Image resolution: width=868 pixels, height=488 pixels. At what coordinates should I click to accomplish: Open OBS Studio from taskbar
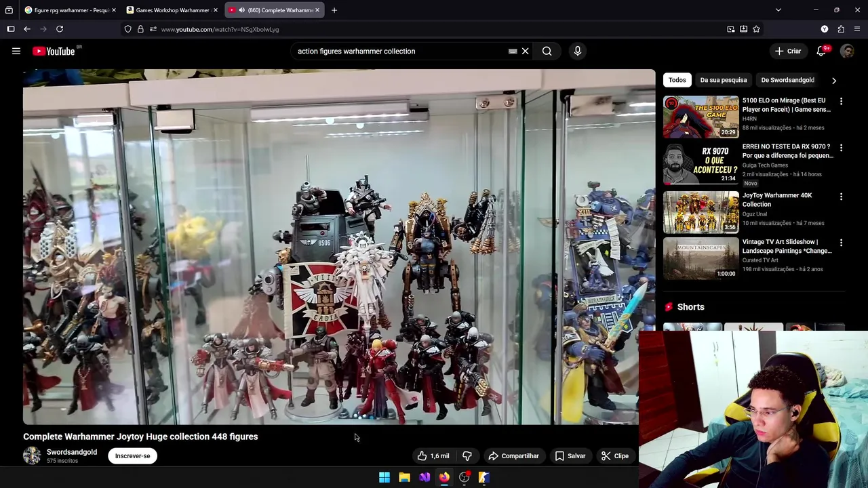pos(464,477)
